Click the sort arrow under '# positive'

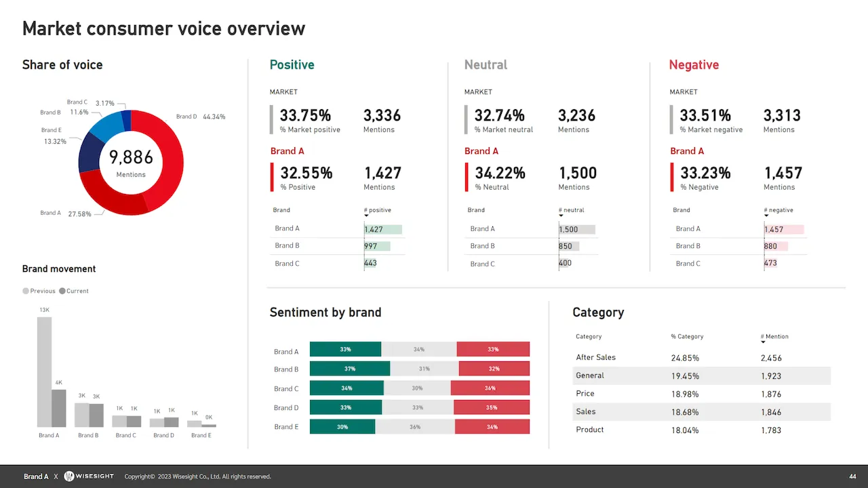tap(366, 216)
